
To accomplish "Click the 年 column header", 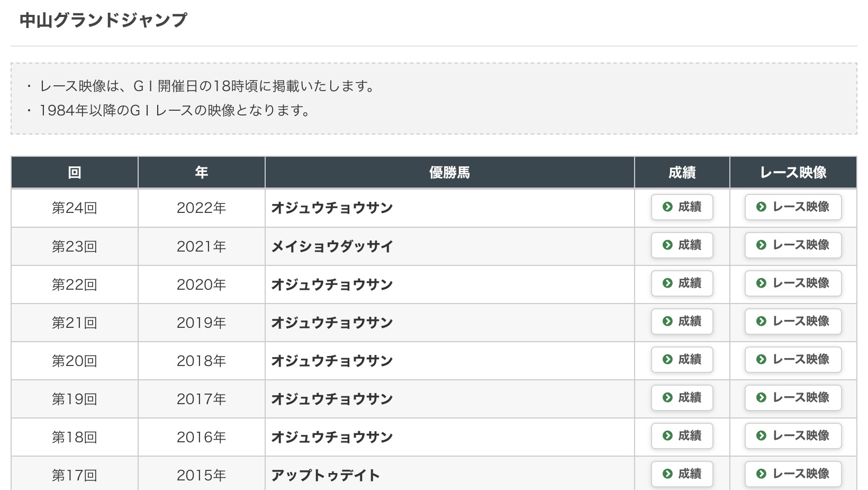I will (x=201, y=173).
